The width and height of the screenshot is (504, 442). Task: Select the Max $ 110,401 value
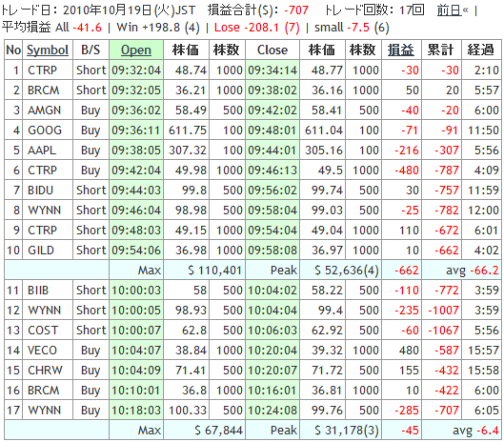click(214, 271)
